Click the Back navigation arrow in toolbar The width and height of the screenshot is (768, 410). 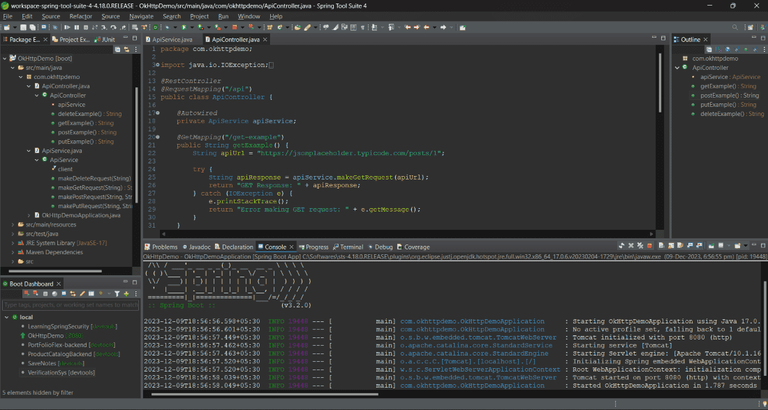pos(426,28)
